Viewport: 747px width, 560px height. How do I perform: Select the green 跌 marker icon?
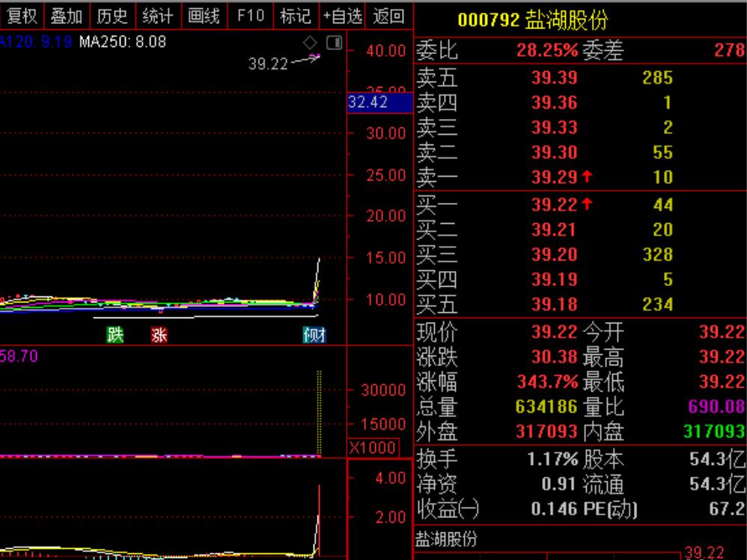coord(115,335)
